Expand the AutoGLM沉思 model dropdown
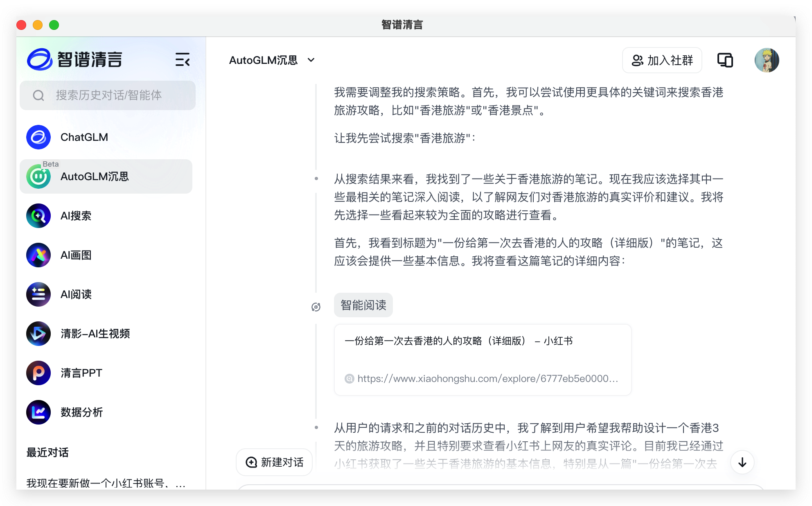 (x=272, y=60)
